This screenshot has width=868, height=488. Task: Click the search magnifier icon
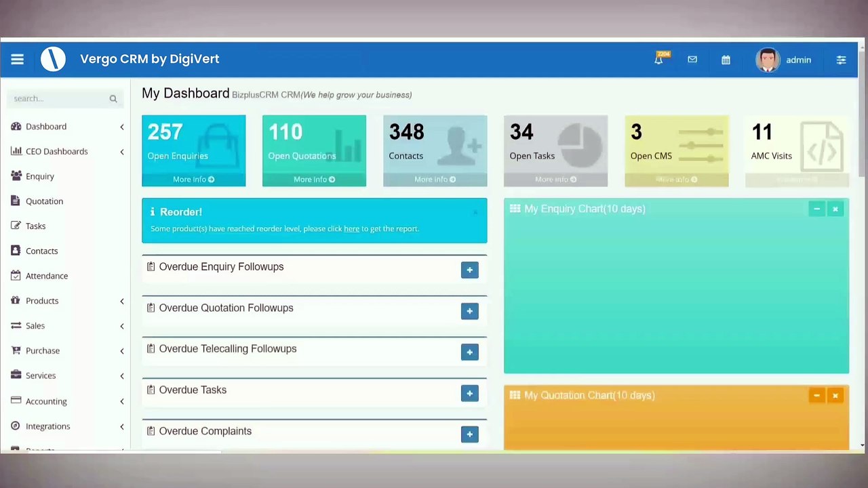coord(113,99)
